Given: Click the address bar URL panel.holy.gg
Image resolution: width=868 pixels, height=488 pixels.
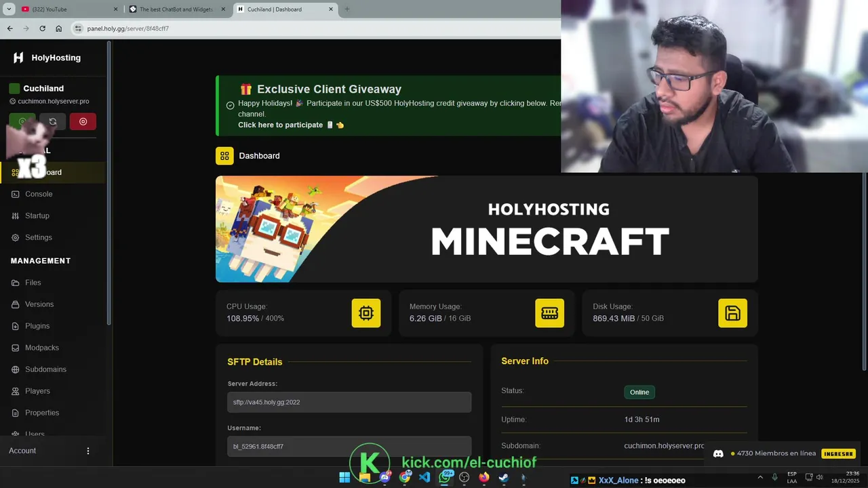Looking at the screenshot, I should click(128, 29).
